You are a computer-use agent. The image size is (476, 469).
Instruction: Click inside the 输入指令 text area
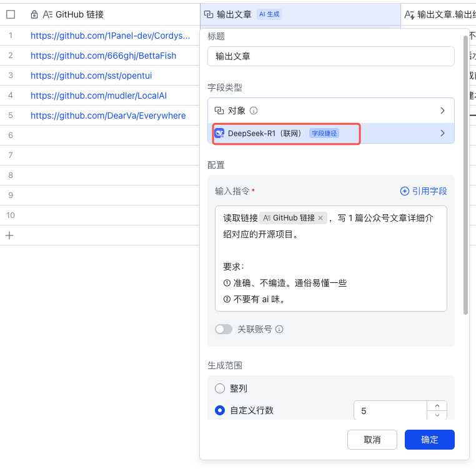pos(331,259)
